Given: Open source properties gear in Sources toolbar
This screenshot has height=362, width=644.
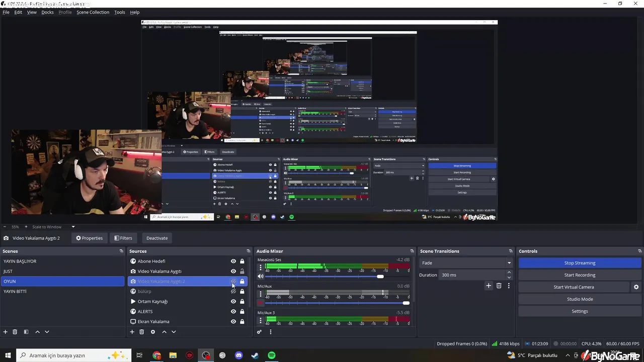Looking at the screenshot, I should 153,332.
